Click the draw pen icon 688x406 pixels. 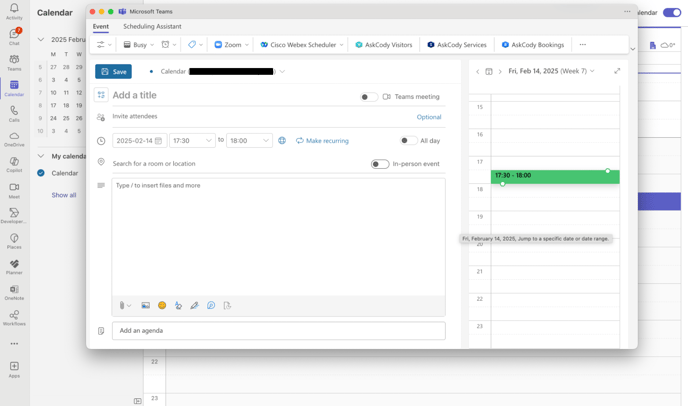[x=194, y=305]
